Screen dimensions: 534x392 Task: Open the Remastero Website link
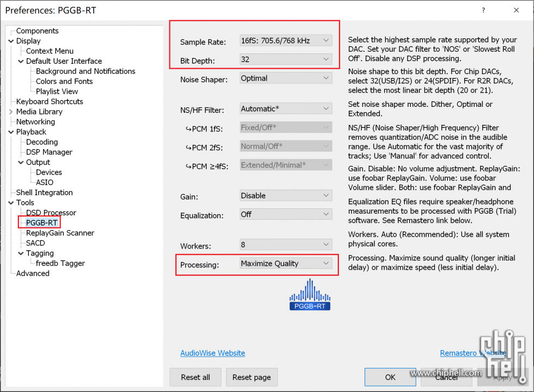[x=474, y=353]
